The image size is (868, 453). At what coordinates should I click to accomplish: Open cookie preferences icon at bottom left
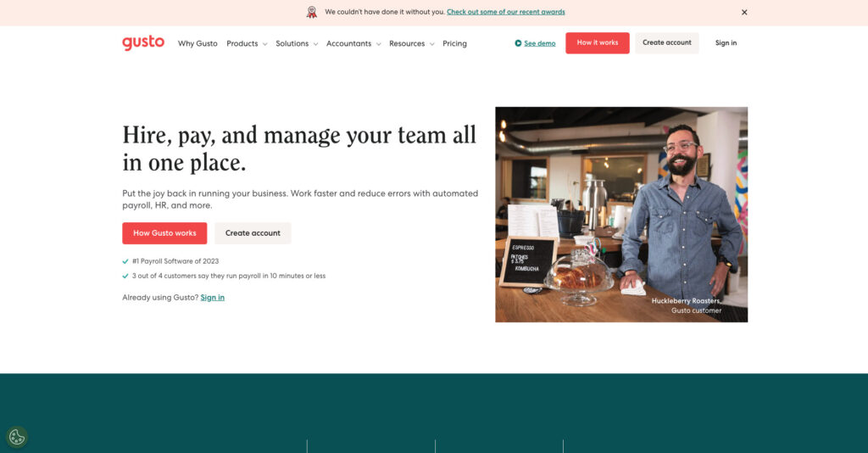16,437
